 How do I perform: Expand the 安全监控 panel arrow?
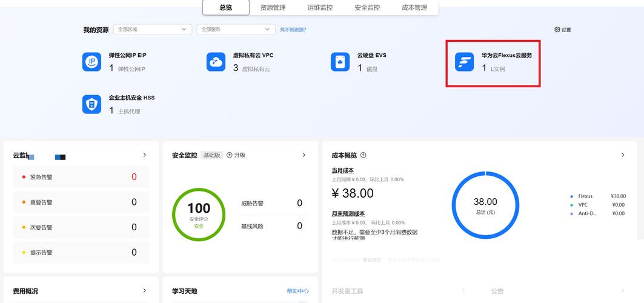(x=304, y=155)
